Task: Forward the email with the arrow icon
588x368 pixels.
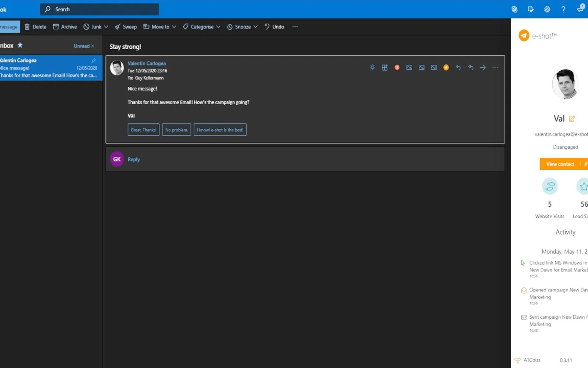Action: 483,67
